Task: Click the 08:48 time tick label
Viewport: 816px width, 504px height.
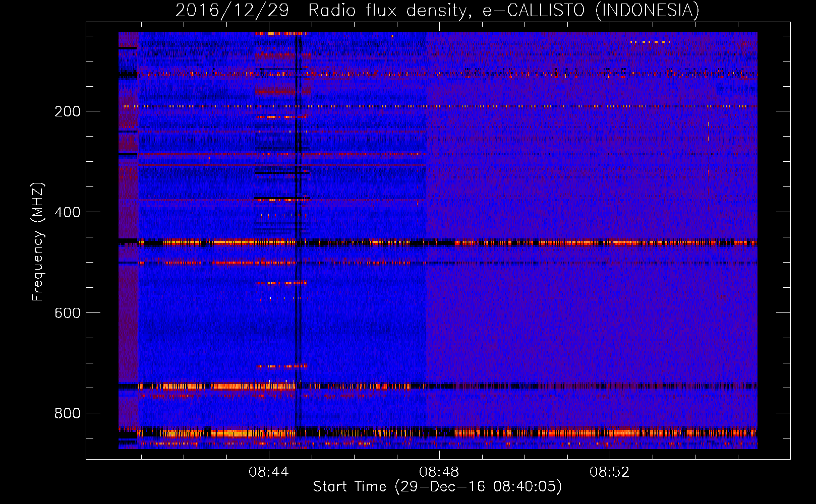Action: (439, 472)
